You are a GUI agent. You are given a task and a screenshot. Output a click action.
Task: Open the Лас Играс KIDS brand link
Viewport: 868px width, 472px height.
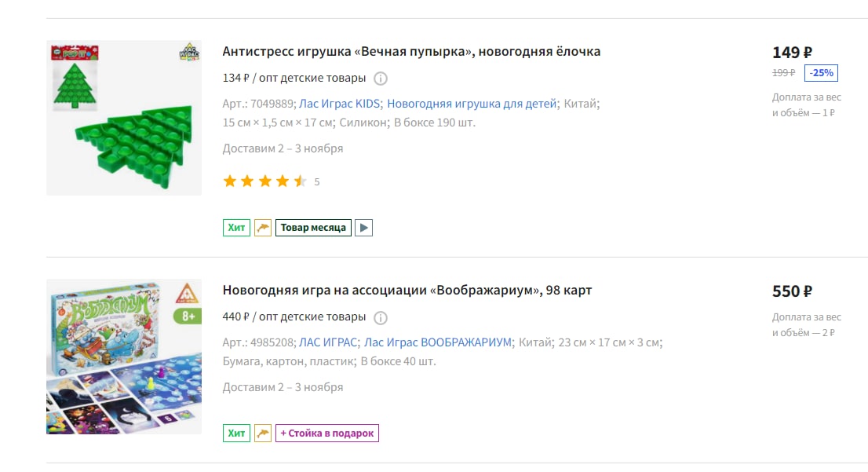coord(339,104)
